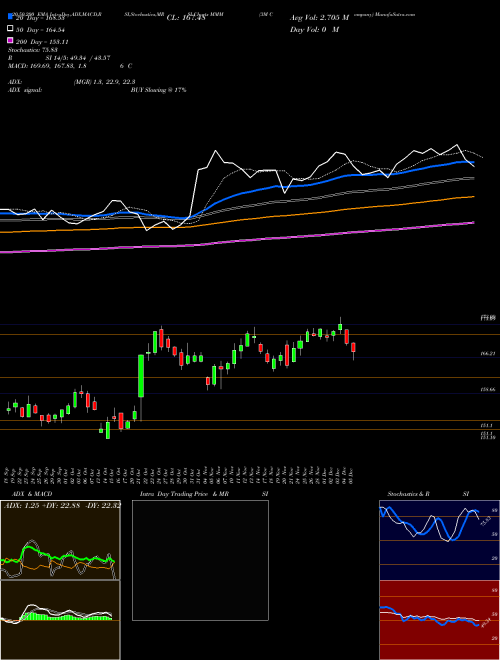Click the magenta 200 Day legend swatch
The height and width of the screenshot is (660, 500).
[x=10, y=40]
